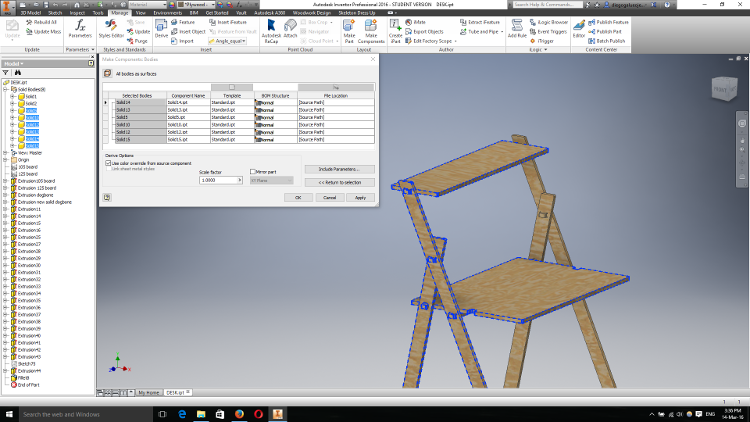Click Insert iFeature
The image size is (750, 422).
pos(228,22)
